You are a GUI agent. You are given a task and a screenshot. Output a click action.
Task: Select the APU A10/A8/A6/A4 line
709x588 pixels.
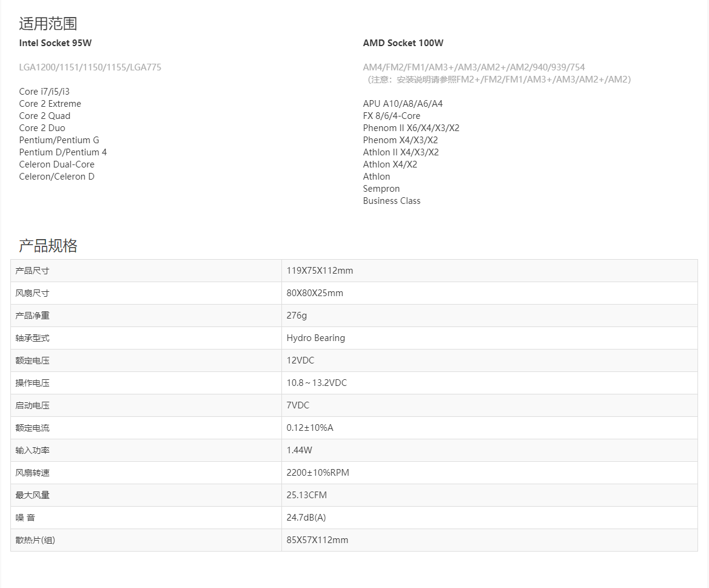[x=403, y=104]
